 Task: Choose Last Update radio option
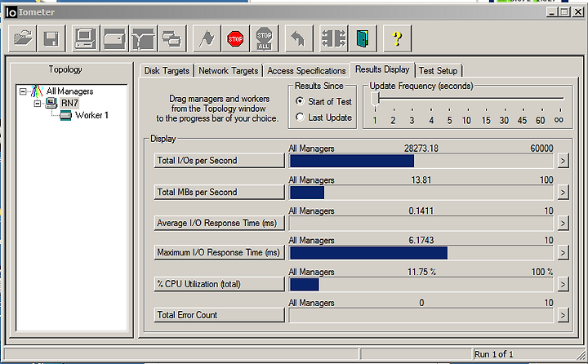[x=324, y=118]
